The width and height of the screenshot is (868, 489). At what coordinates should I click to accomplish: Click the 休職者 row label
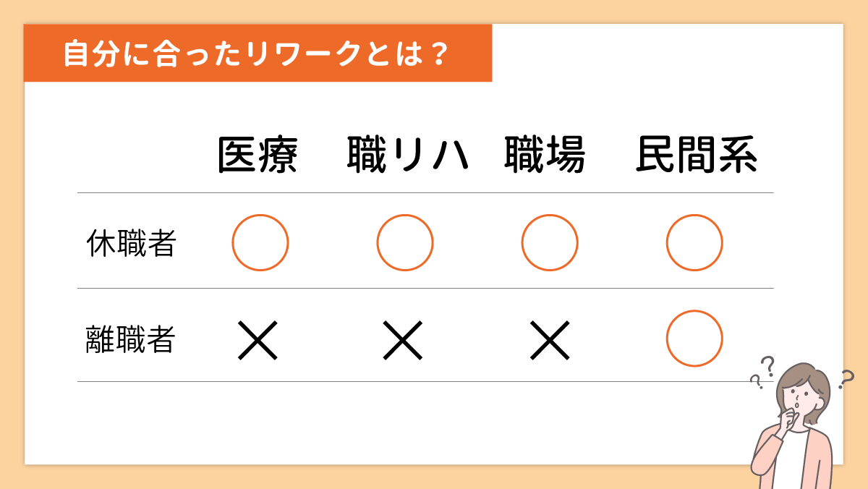pyautogui.click(x=131, y=244)
